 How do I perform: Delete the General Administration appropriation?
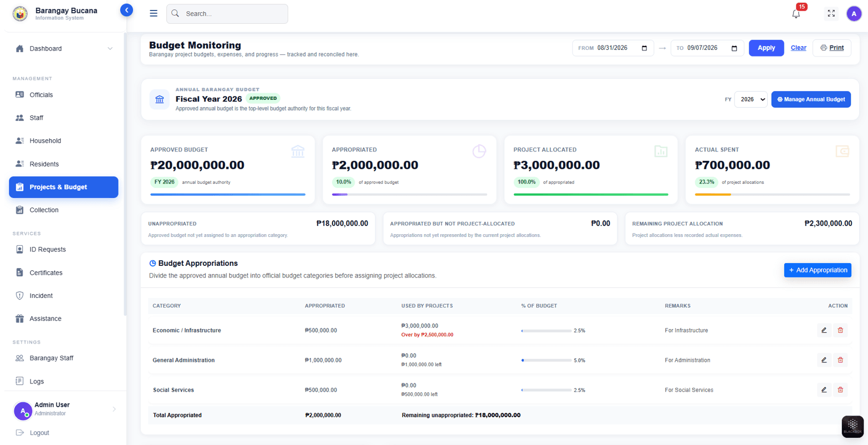[x=840, y=360]
